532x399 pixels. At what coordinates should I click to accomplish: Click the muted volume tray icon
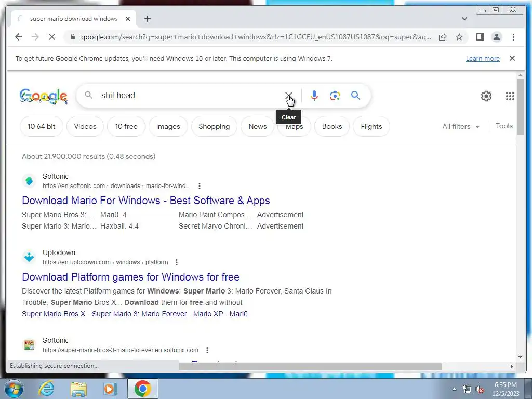[x=480, y=389]
